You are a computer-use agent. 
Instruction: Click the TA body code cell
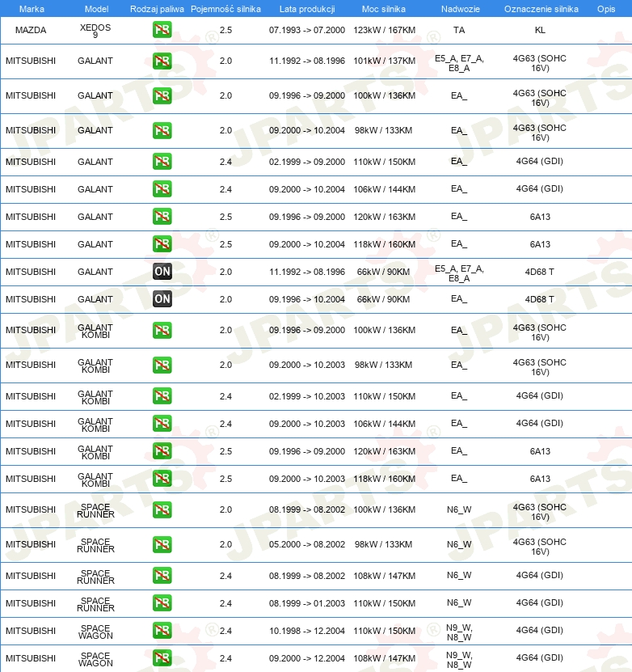pos(459,30)
